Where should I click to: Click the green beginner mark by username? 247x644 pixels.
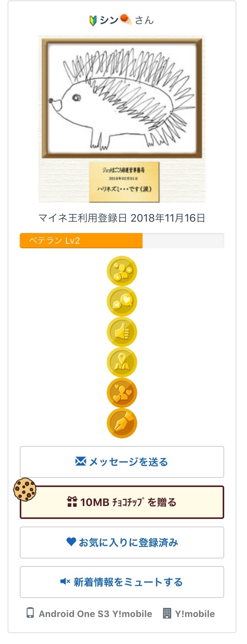(93, 20)
